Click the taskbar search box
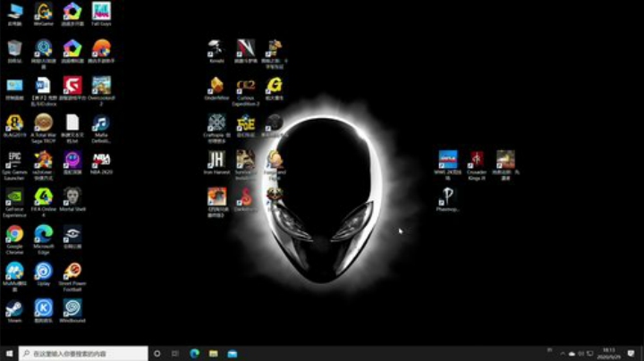 point(83,354)
